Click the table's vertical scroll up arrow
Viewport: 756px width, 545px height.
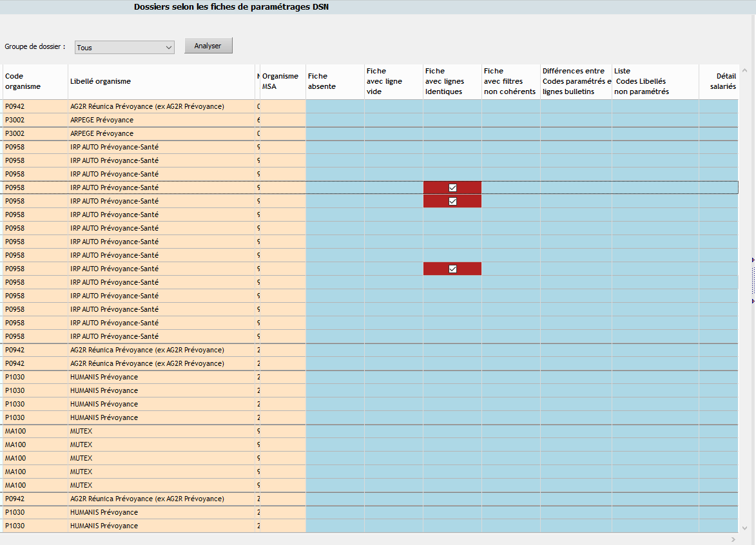(x=745, y=70)
